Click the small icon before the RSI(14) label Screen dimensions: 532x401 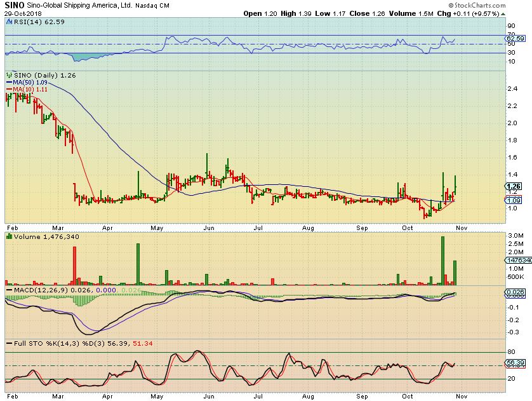coord(9,22)
